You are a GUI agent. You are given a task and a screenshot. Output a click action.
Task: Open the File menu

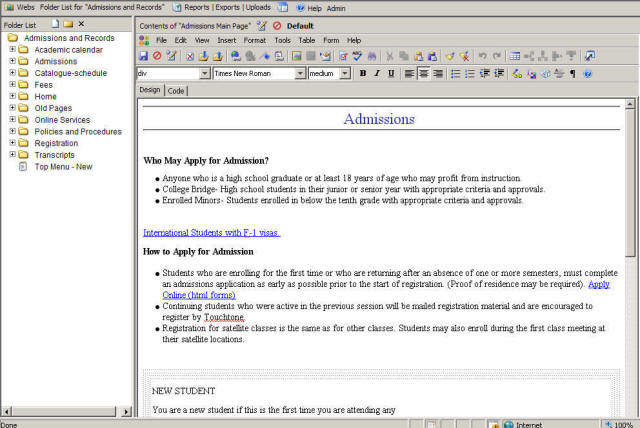coord(161,40)
